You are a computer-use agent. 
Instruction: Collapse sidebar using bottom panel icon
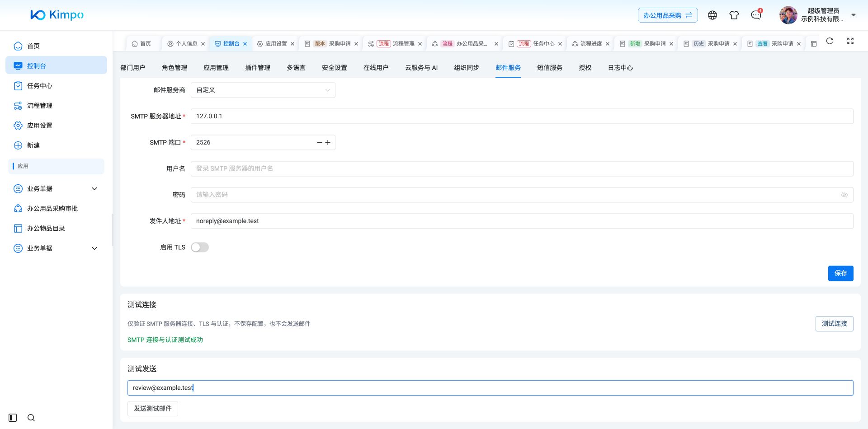point(13,418)
